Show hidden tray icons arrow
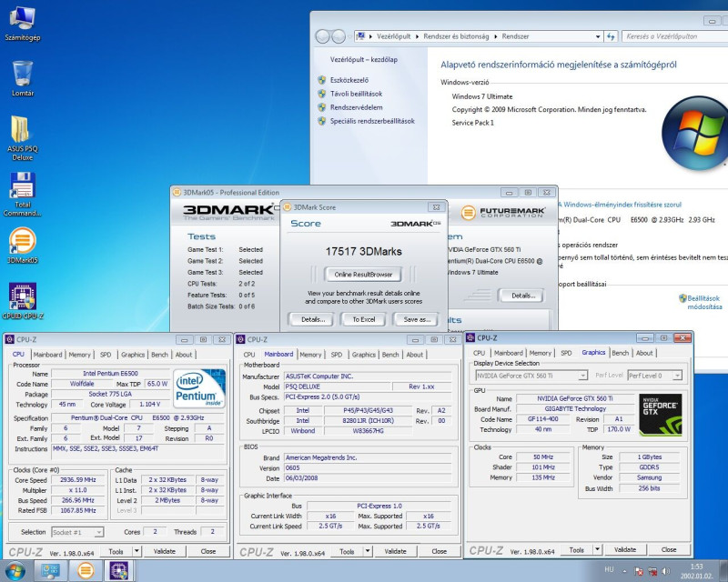This screenshot has height=582, width=728. pos(624,571)
